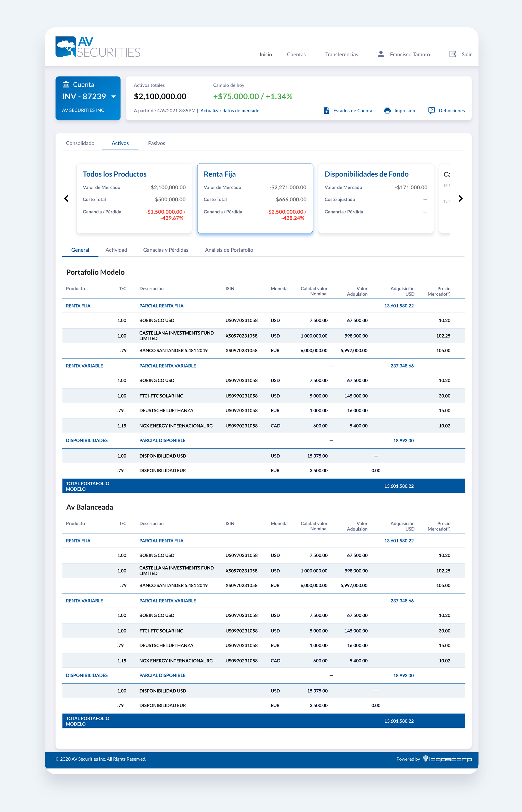This screenshot has height=812, width=522.
Task: Open the Ganacias y Pérdidas tab
Action: tap(165, 250)
